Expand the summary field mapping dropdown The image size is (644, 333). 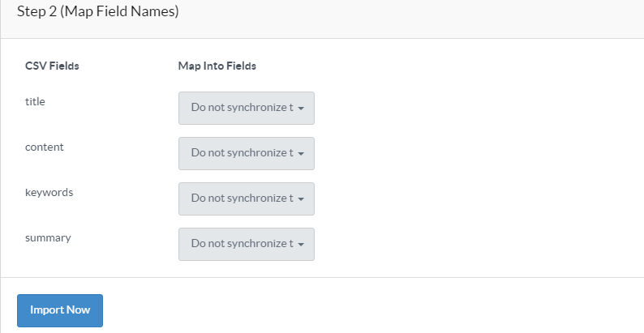[246, 244]
